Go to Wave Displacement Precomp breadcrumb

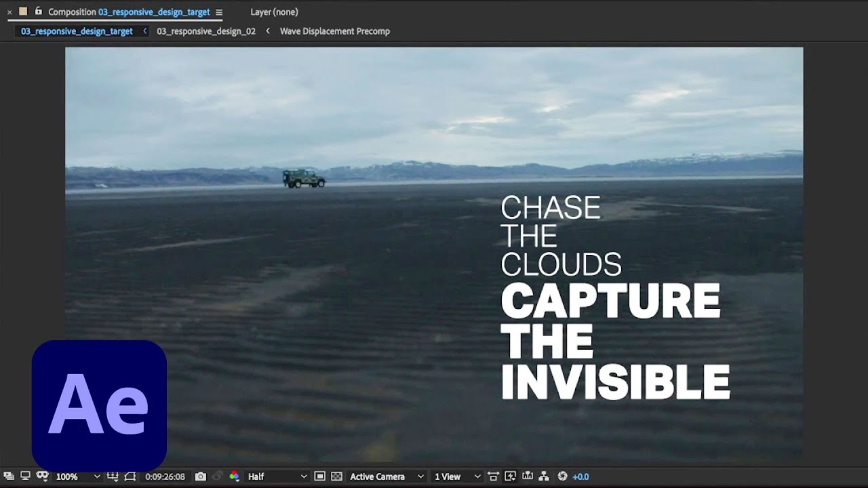click(335, 31)
